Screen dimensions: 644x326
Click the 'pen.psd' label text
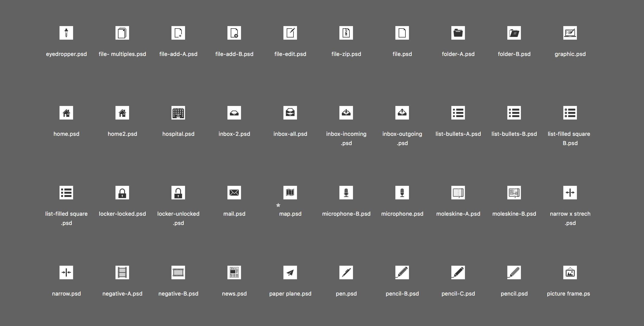pos(346,294)
